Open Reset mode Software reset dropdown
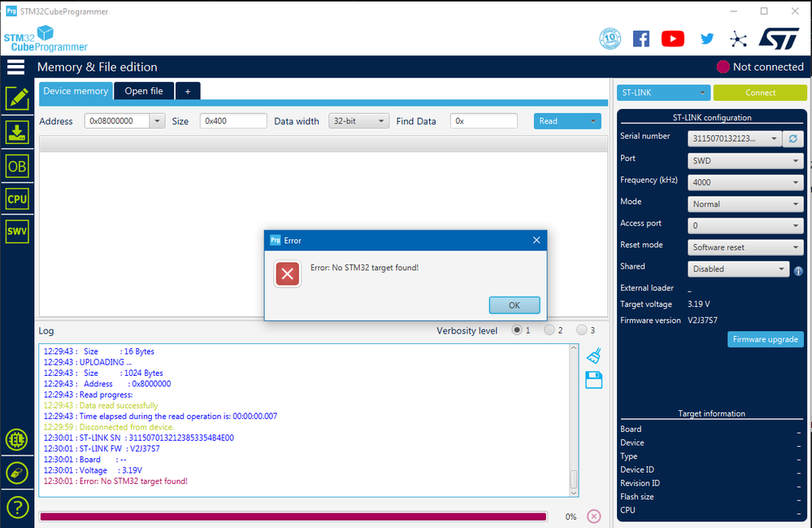The image size is (812, 528). coord(745,247)
